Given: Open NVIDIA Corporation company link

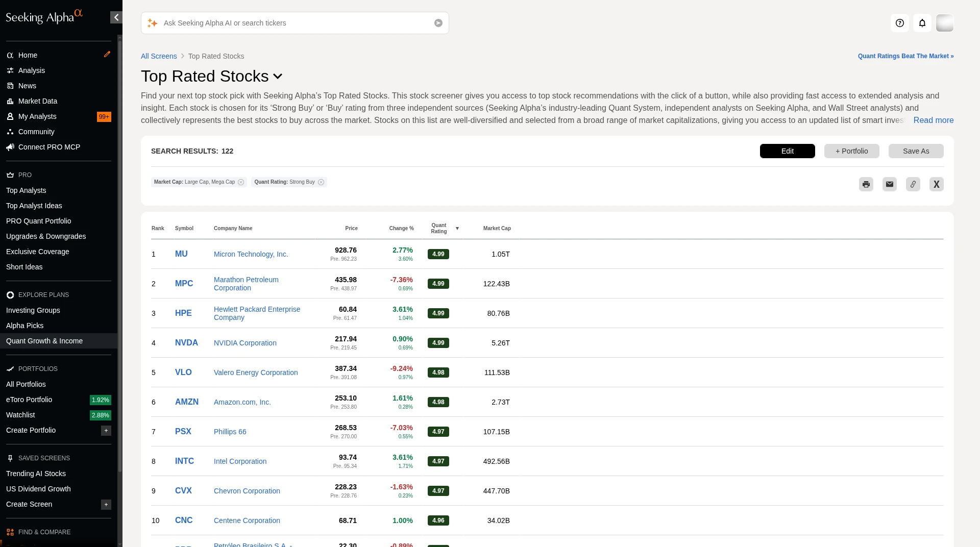Looking at the screenshot, I should [x=245, y=343].
